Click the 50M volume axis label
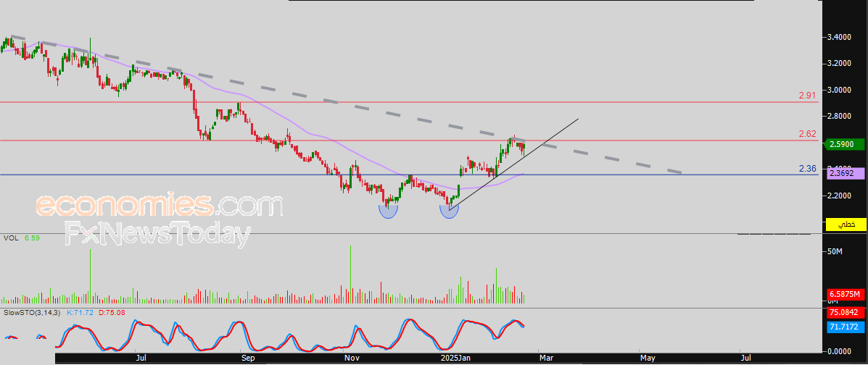This screenshot has width=868, height=365. click(834, 251)
